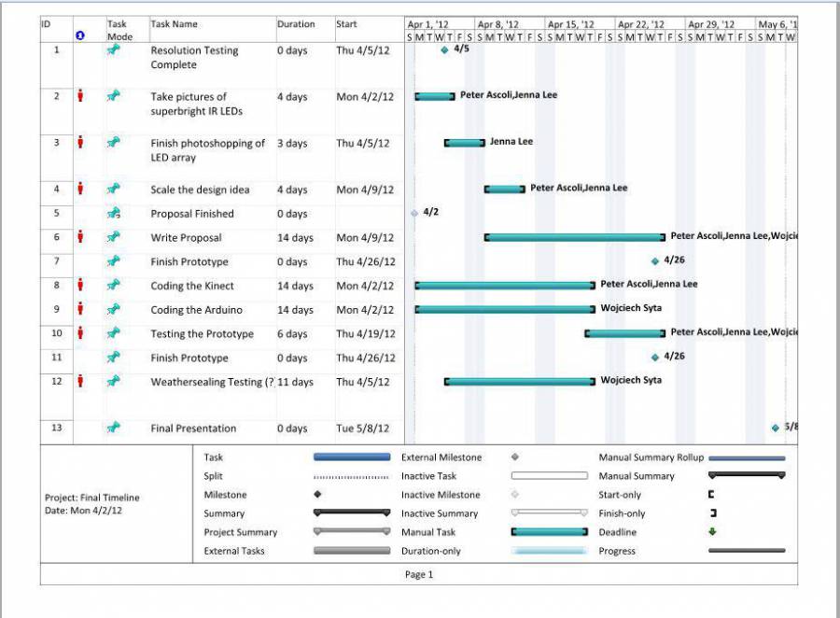The image size is (840, 618).
Task: Select the 'Final Presentation' task name
Action: [x=193, y=428]
